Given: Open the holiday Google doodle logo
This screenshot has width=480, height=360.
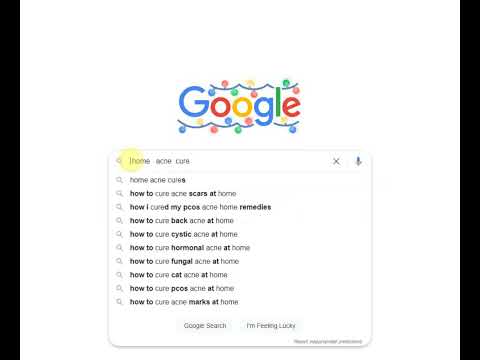Looking at the screenshot, I should pos(239,106).
